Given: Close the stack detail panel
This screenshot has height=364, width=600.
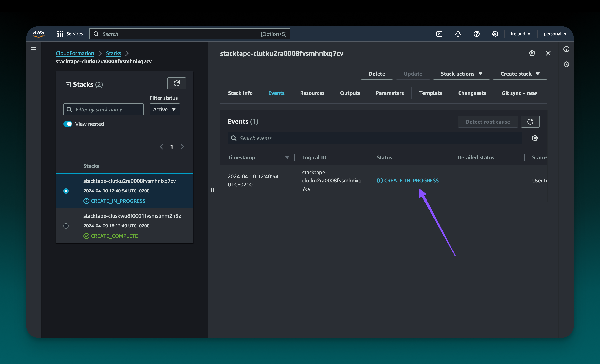Looking at the screenshot, I should [548, 53].
